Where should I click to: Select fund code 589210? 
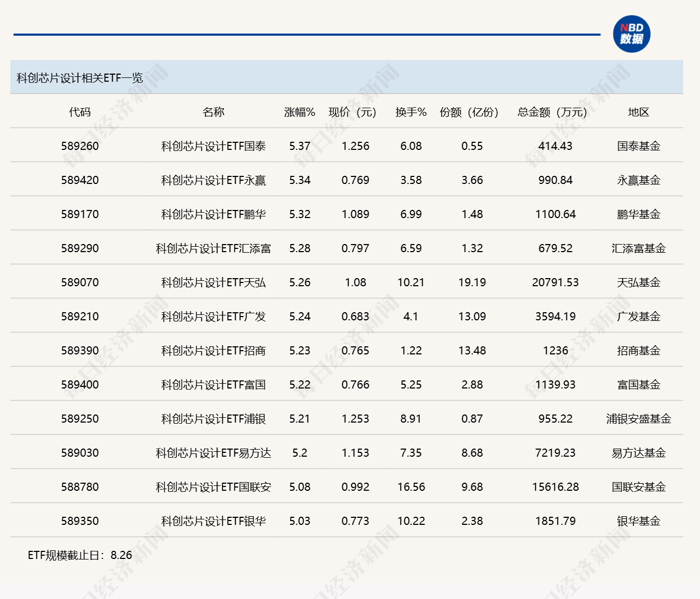[x=80, y=317]
